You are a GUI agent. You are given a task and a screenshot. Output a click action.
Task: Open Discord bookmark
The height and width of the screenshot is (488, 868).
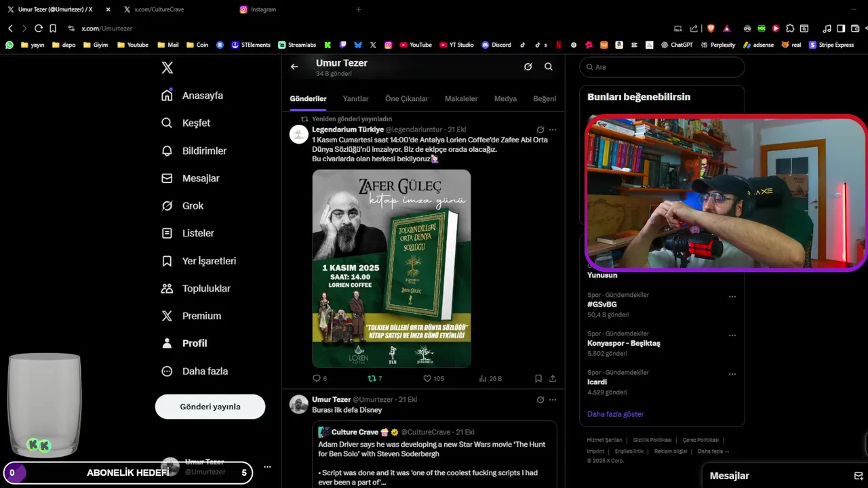[496, 45]
